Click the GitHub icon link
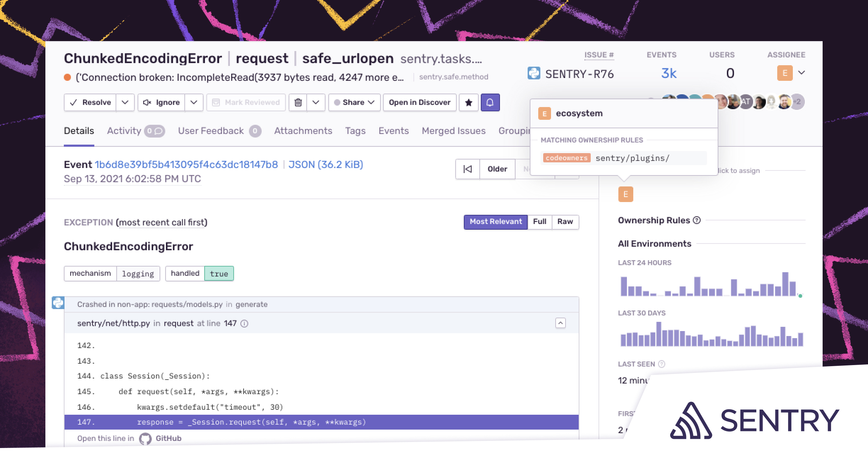This screenshot has width=868, height=470. tap(145, 438)
